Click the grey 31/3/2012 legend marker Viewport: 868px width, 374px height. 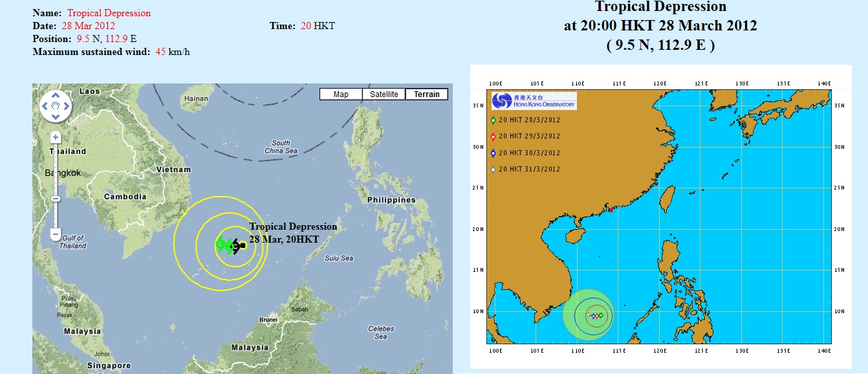[x=494, y=170]
